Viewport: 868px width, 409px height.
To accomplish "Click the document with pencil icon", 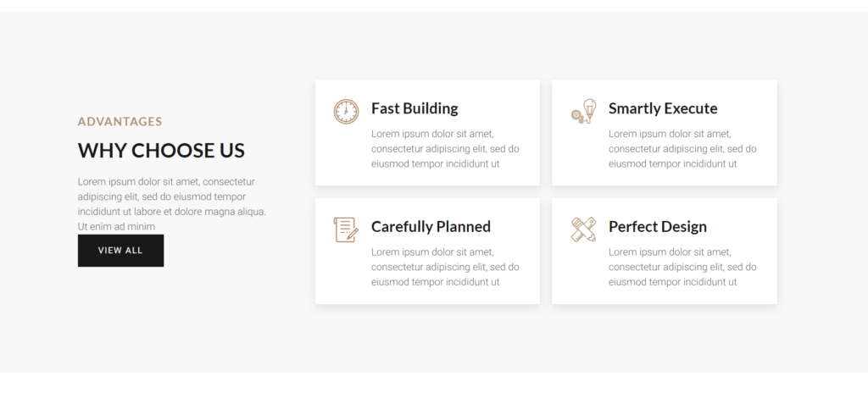I will click(x=346, y=229).
